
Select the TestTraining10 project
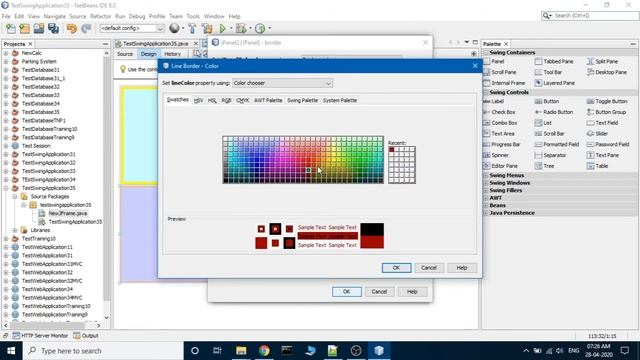(38, 239)
